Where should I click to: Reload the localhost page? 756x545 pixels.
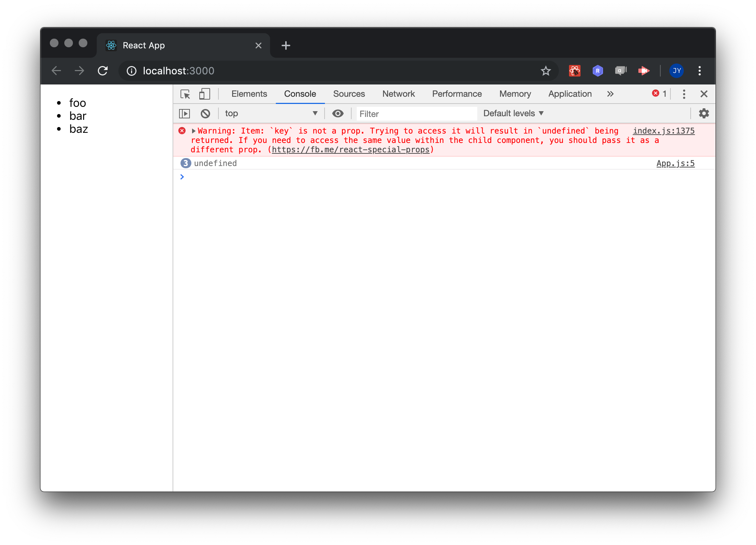click(103, 71)
